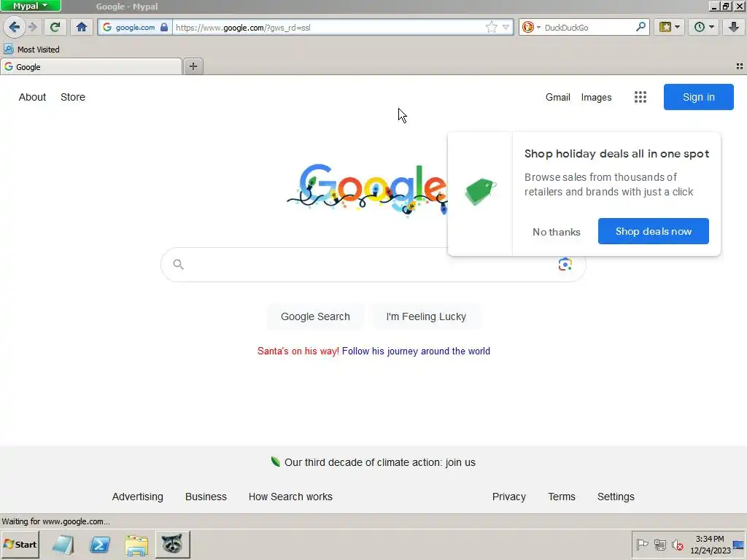The width and height of the screenshot is (747, 560).
Task: Click the Forward navigation arrow
Action: tap(32, 27)
